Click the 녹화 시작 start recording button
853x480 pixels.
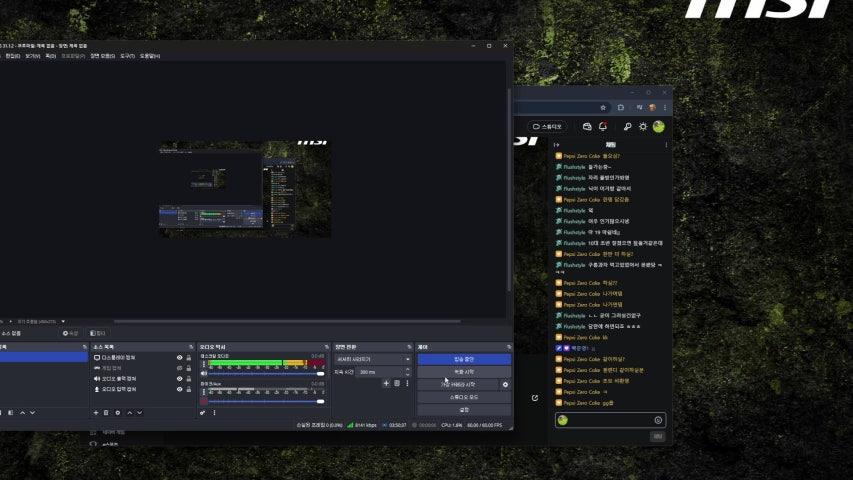464,372
